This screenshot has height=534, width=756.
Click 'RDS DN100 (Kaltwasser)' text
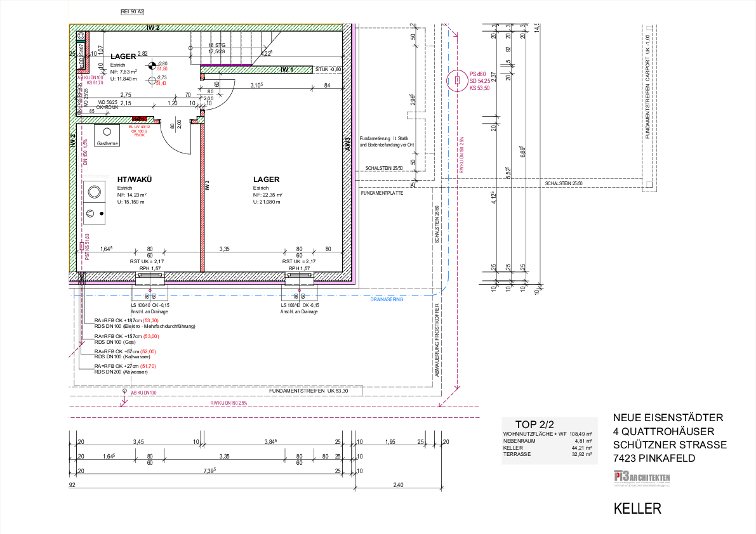pyautogui.click(x=123, y=357)
